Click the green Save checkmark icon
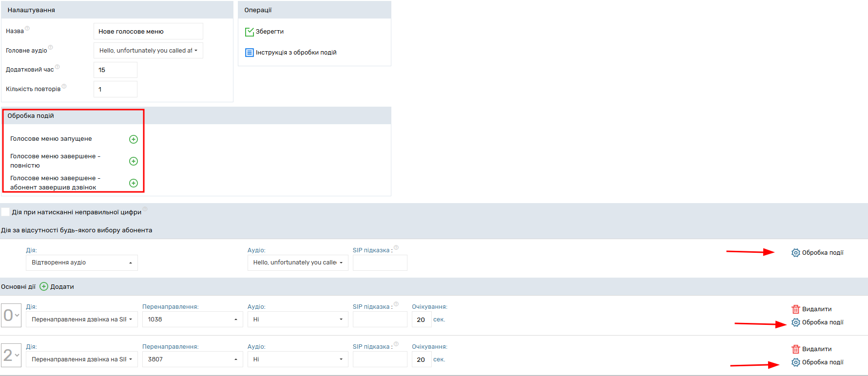868x376 pixels. pos(249,32)
